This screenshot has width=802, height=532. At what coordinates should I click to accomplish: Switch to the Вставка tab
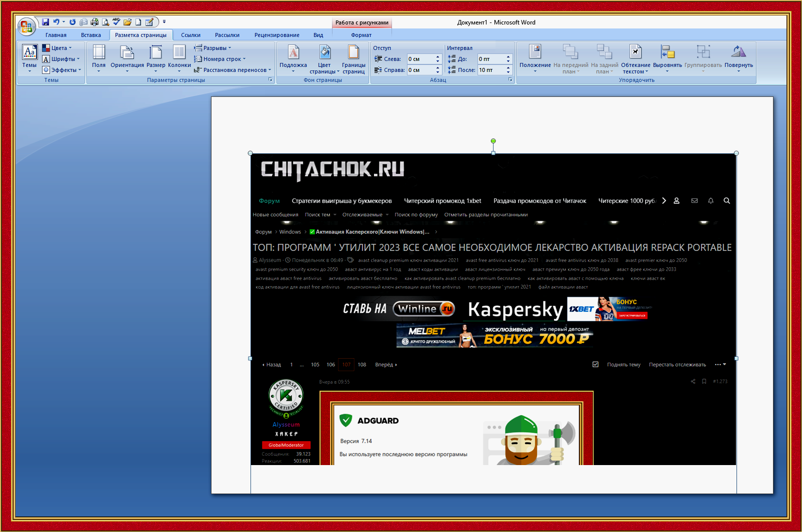pyautogui.click(x=91, y=35)
